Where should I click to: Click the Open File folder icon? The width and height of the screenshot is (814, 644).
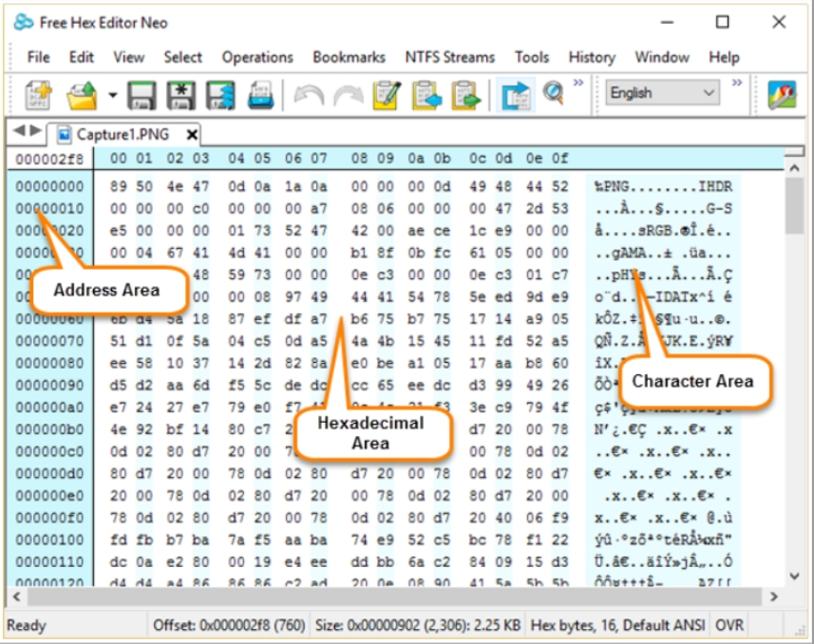(x=82, y=95)
